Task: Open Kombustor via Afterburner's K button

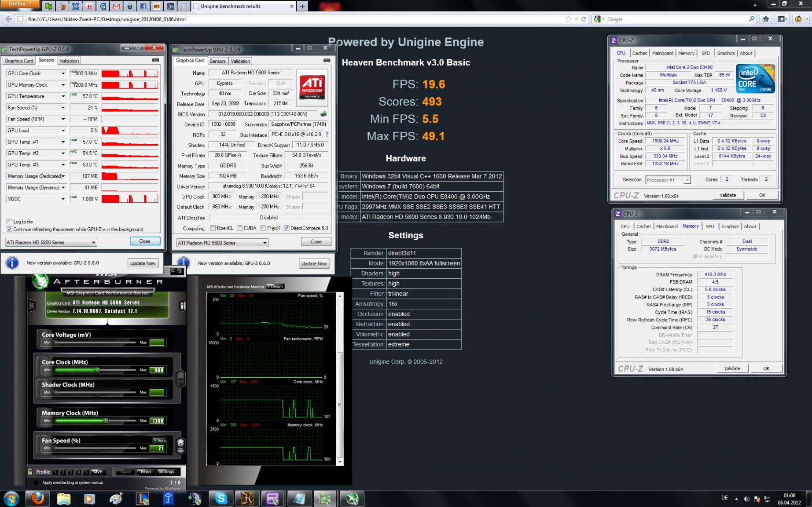Action: [x=32, y=305]
